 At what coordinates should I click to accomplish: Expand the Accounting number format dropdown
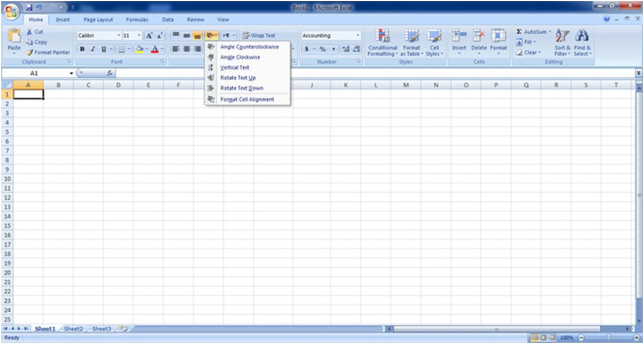point(358,36)
